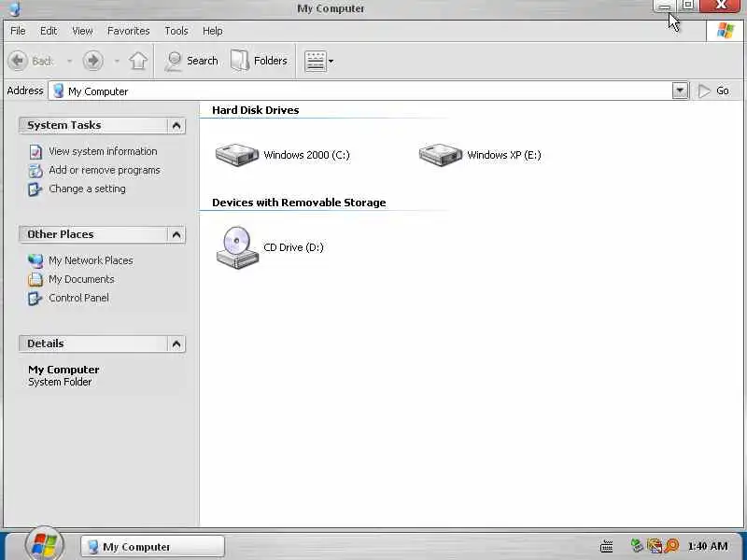Click the red-and-yellow tray icon
747x560 pixels.
pyautogui.click(x=655, y=546)
